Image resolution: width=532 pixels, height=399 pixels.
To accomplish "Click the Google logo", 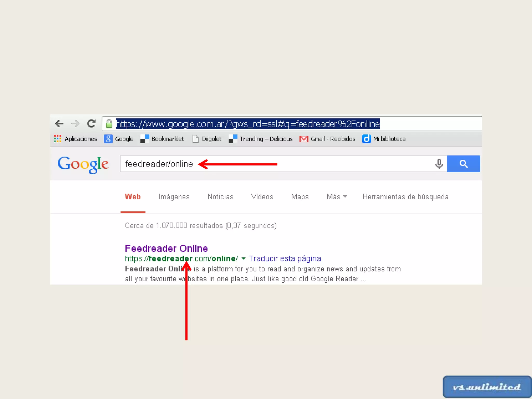I will pyautogui.click(x=83, y=164).
